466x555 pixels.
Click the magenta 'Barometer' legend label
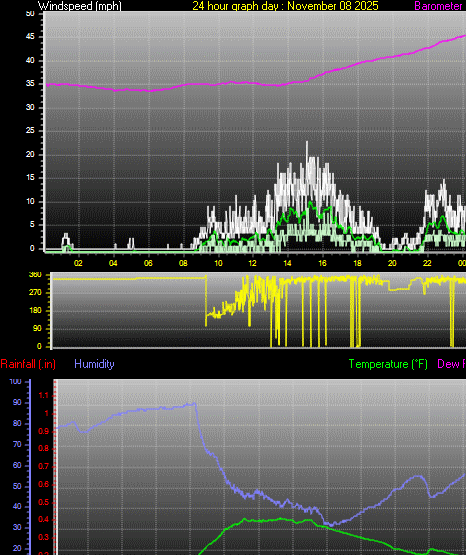click(x=438, y=6)
